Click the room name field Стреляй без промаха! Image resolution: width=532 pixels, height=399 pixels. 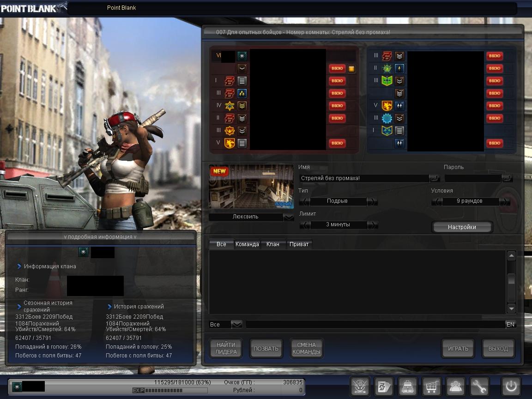364,178
